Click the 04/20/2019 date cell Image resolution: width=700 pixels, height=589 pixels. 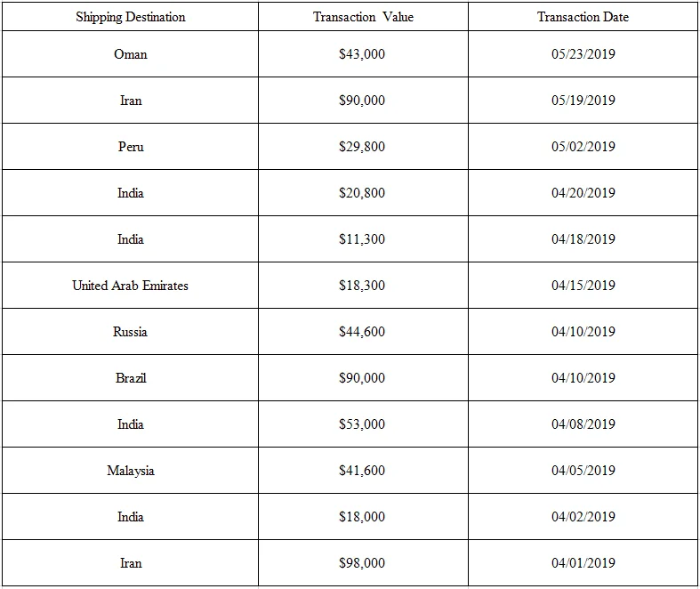point(583,193)
